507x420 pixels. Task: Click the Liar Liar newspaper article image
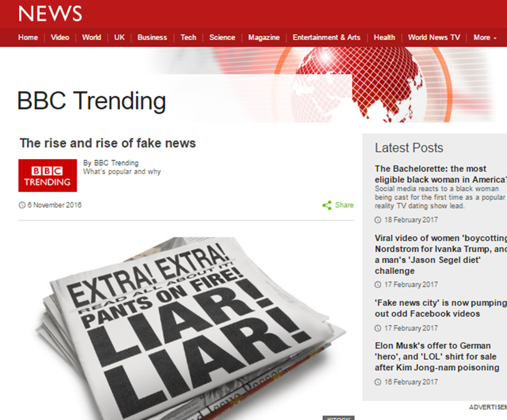pos(191,329)
